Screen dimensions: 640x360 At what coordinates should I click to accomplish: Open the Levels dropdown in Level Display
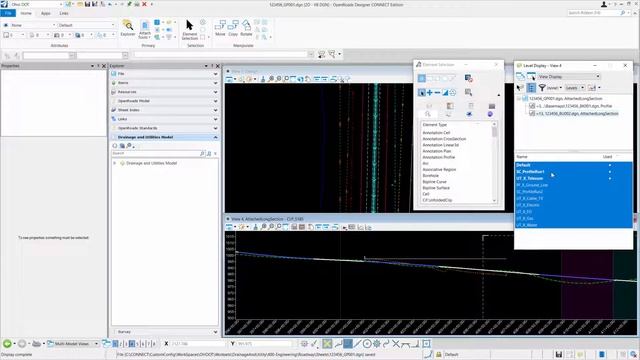click(x=574, y=87)
